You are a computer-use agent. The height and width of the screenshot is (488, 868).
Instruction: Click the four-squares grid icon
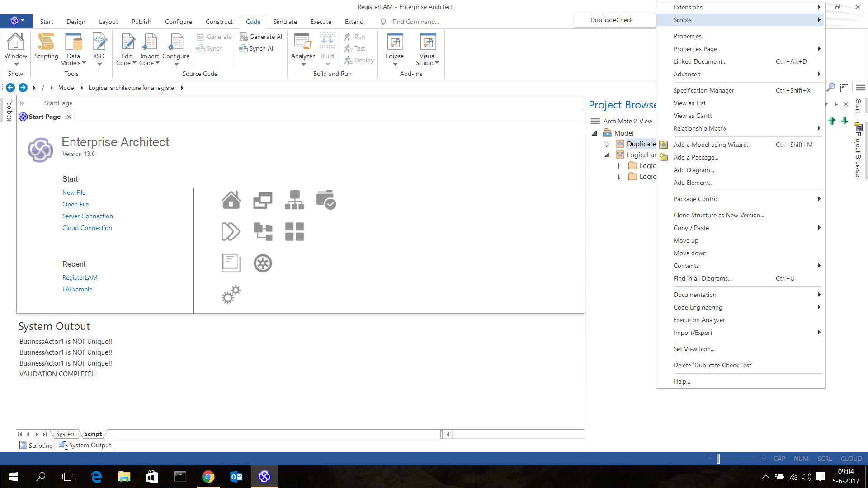[294, 232]
